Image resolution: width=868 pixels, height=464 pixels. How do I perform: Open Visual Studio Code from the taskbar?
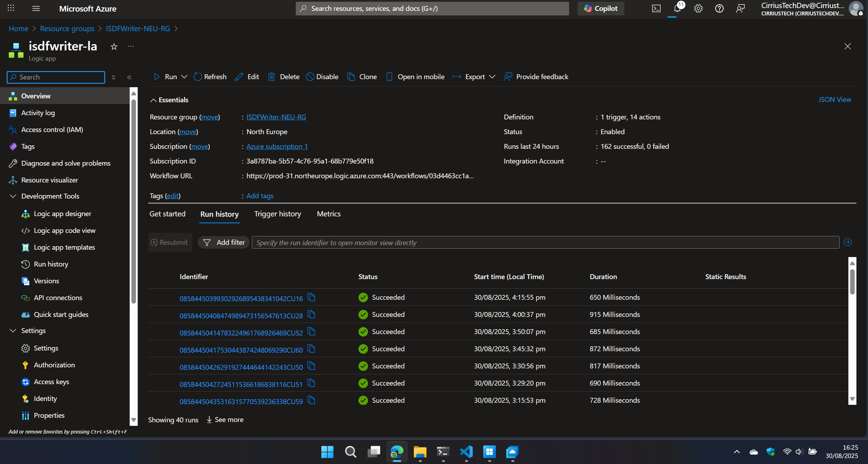point(466,452)
